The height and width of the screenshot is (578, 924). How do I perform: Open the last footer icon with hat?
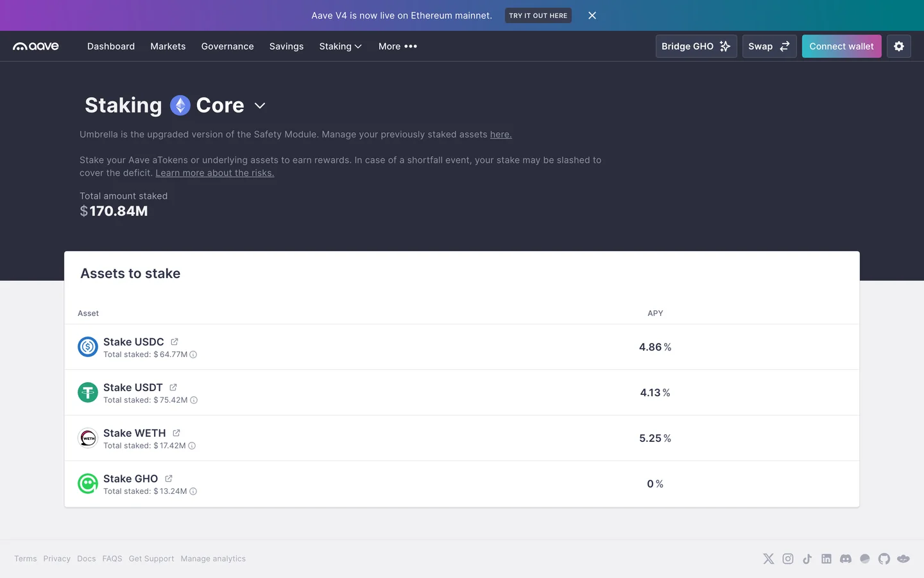[x=903, y=559]
